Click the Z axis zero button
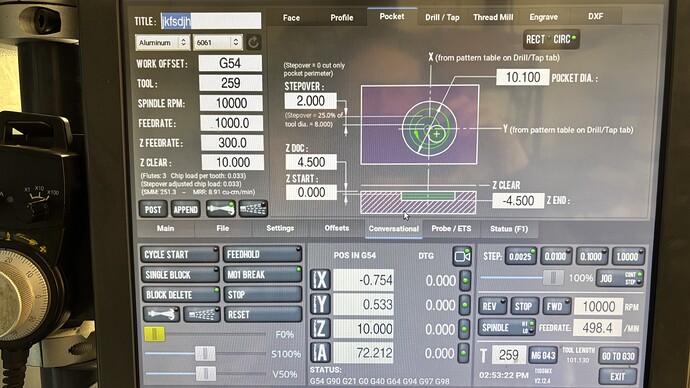690x388 pixels. (320, 328)
